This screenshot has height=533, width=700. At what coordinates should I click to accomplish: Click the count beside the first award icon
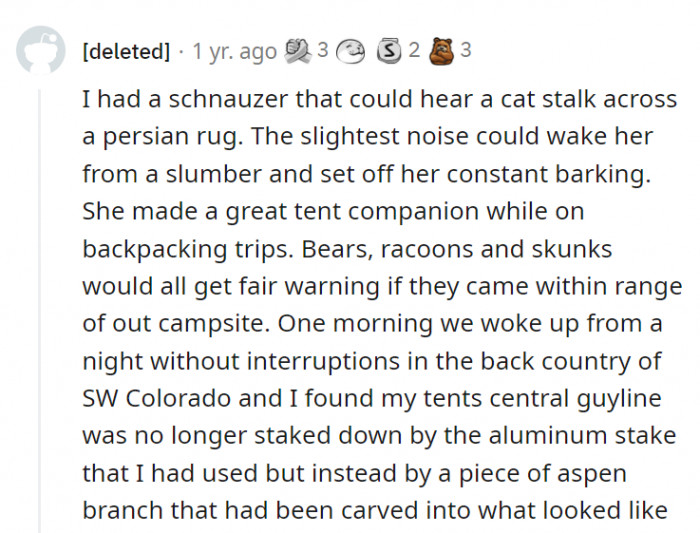click(322, 50)
